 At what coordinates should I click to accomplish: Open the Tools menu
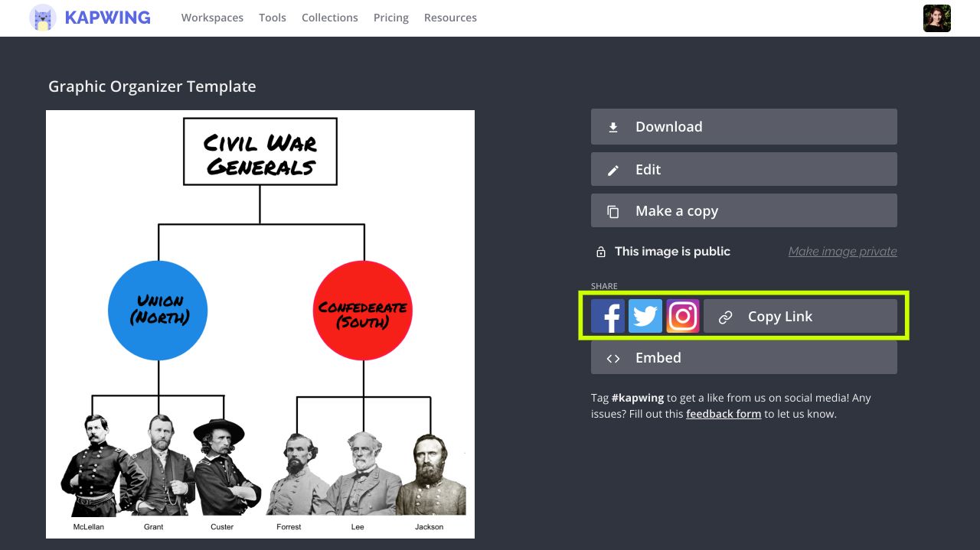[x=273, y=18]
